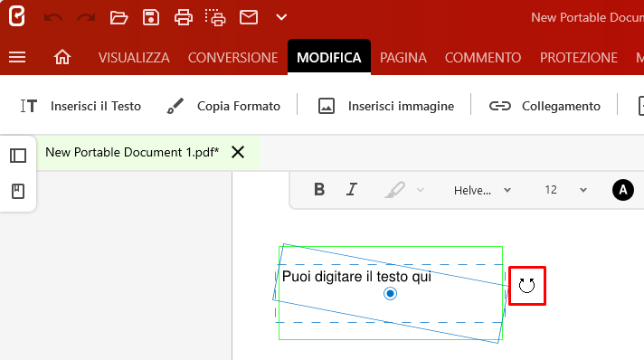Screen dimensions: 644x360
Task: Click the open file folder icon
Action: (x=118, y=18)
